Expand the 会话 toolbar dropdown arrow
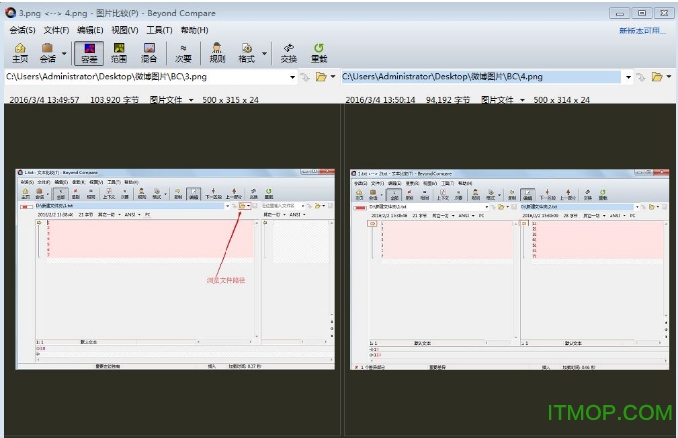Screen dimensions: 678x438 tap(65, 53)
